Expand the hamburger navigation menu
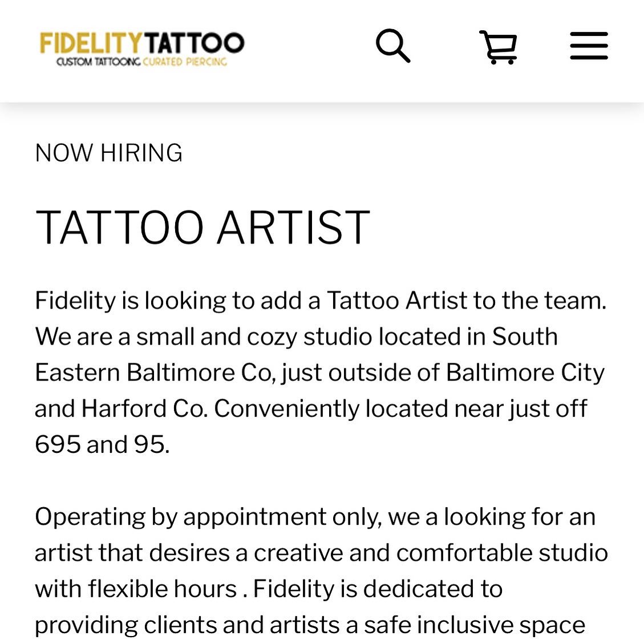644x644 pixels. [589, 46]
